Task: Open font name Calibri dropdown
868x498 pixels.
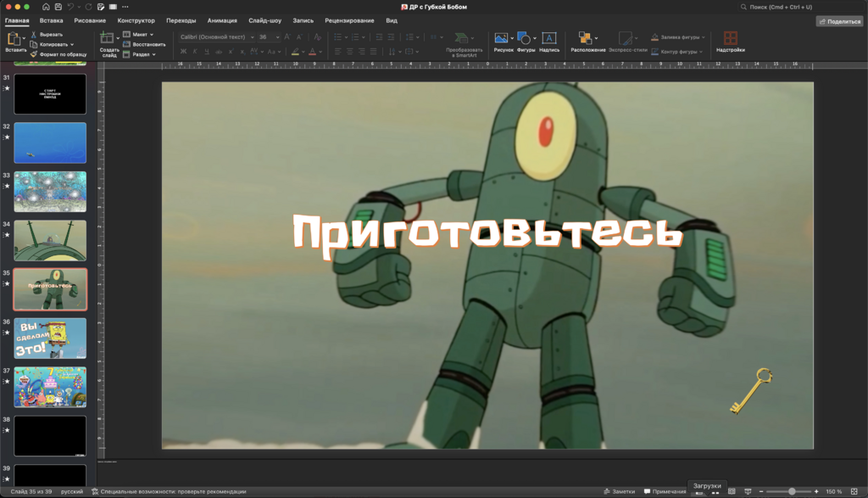Action: coord(253,37)
